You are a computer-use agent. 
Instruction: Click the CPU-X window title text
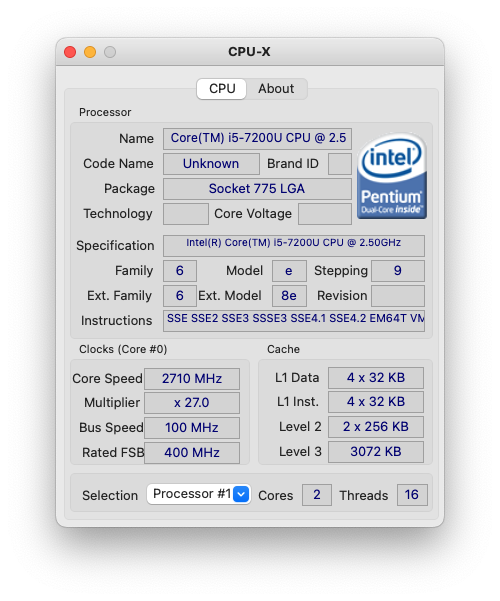(249, 52)
